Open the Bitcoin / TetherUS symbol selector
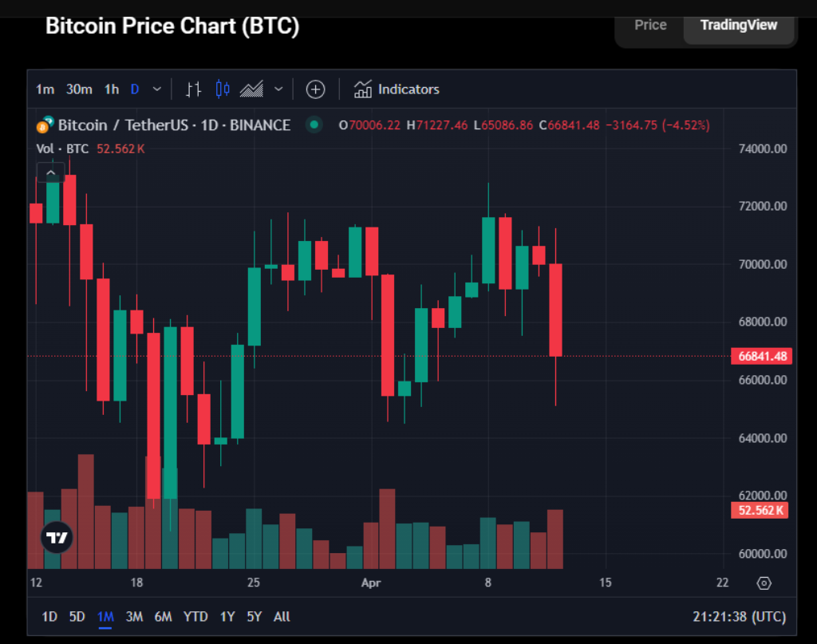This screenshot has height=644, width=817. (x=172, y=124)
